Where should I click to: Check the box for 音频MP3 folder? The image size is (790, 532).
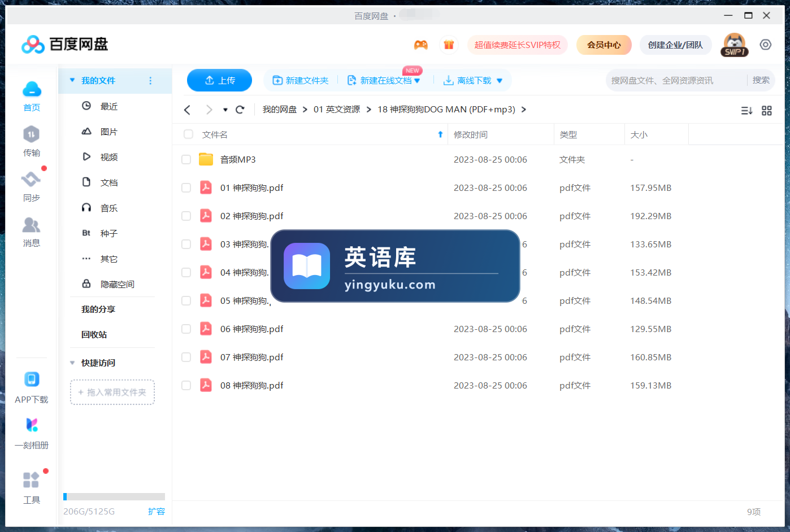(186, 160)
